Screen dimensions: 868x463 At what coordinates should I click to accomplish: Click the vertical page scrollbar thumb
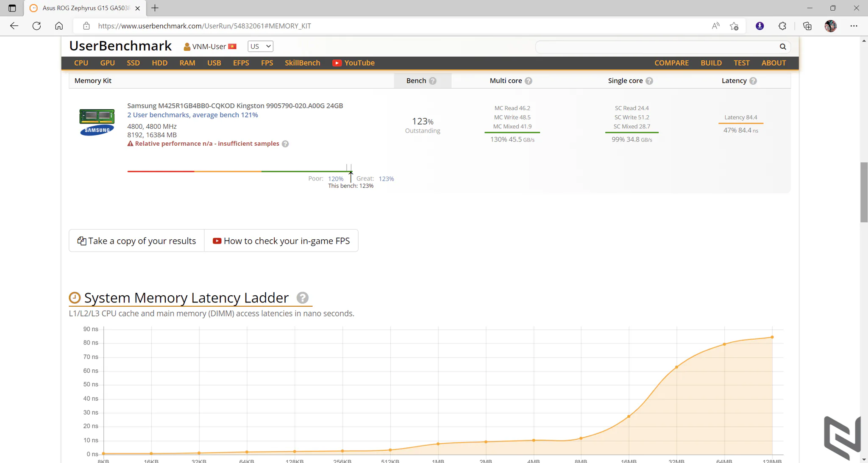click(864, 192)
